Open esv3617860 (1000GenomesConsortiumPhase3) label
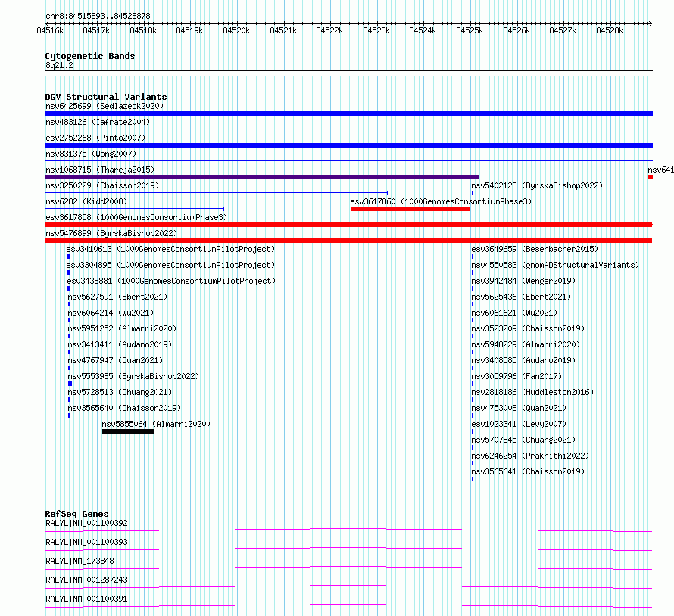 pos(441,201)
